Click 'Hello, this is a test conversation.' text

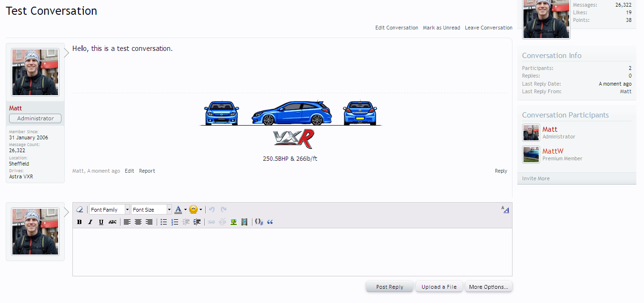(x=122, y=49)
